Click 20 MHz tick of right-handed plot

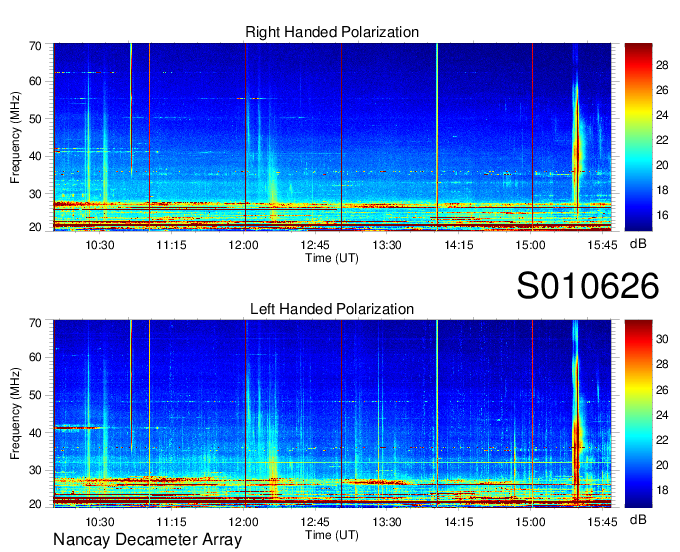pyautogui.click(x=35, y=227)
